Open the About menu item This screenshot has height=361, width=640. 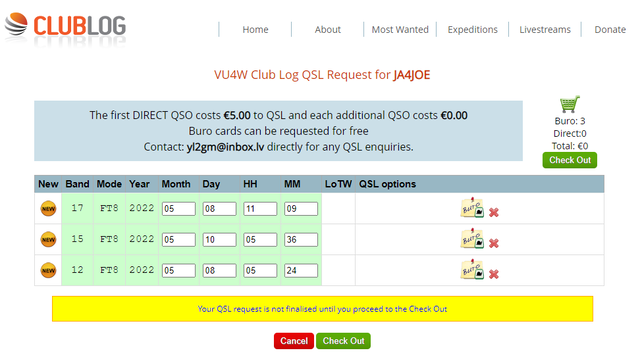coord(327,29)
